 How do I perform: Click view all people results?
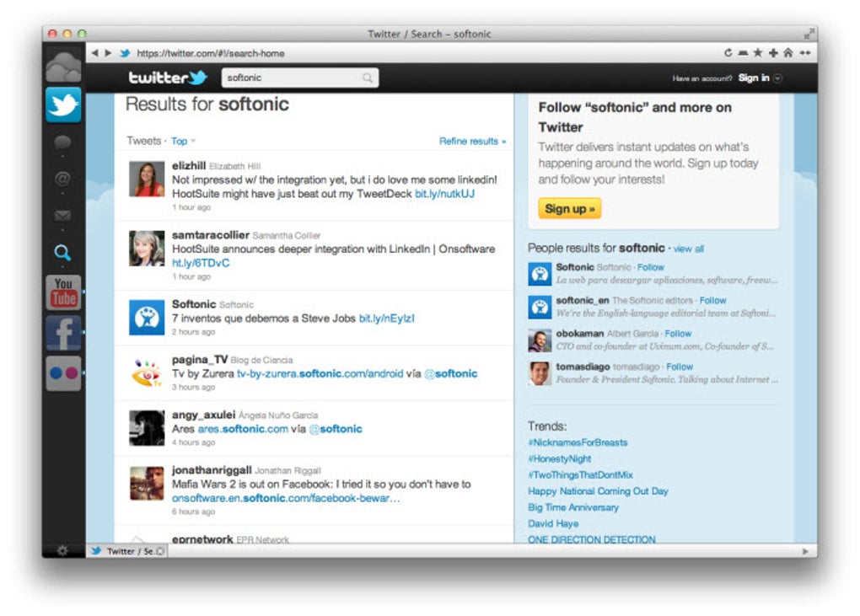point(688,249)
